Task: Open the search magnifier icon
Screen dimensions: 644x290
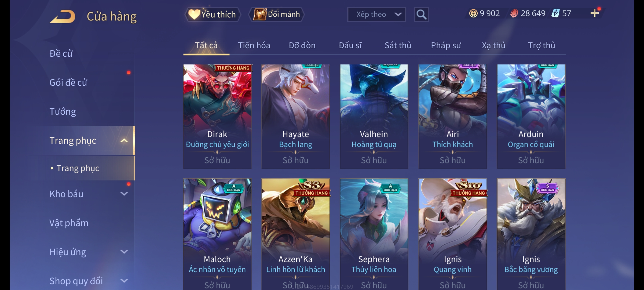Action: [421, 15]
